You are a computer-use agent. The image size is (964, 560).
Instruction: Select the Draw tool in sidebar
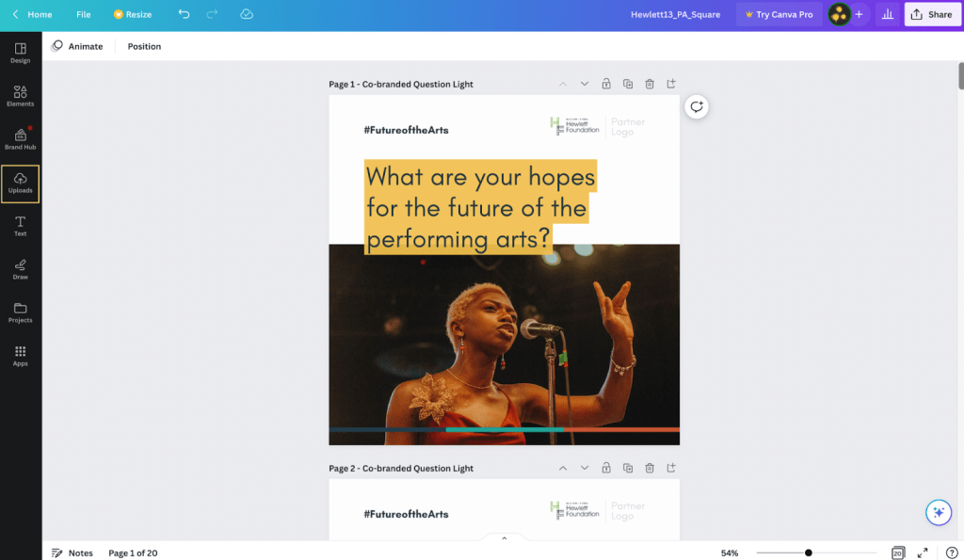[x=20, y=269]
